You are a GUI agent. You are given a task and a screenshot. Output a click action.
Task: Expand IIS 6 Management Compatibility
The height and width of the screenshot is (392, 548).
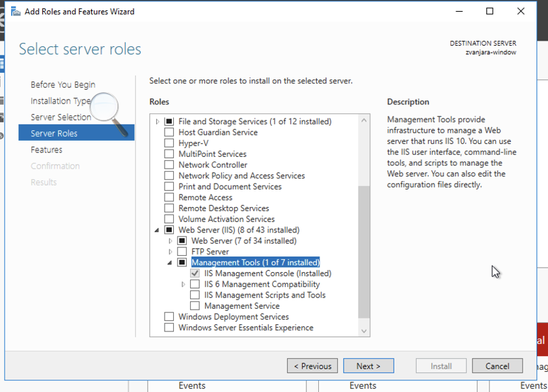pos(184,285)
